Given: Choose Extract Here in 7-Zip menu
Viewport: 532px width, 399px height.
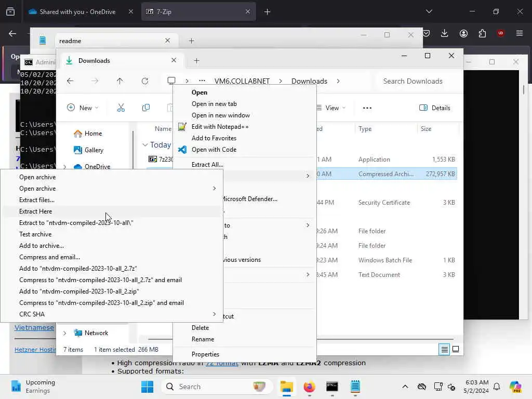Looking at the screenshot, I should tap(111, 211).
